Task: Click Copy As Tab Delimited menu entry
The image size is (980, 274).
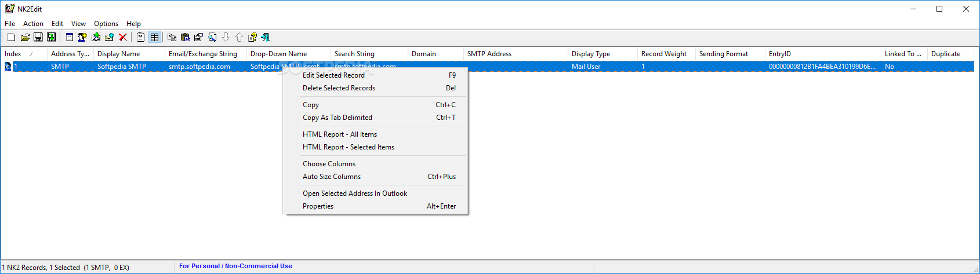Action: (337, 118)
